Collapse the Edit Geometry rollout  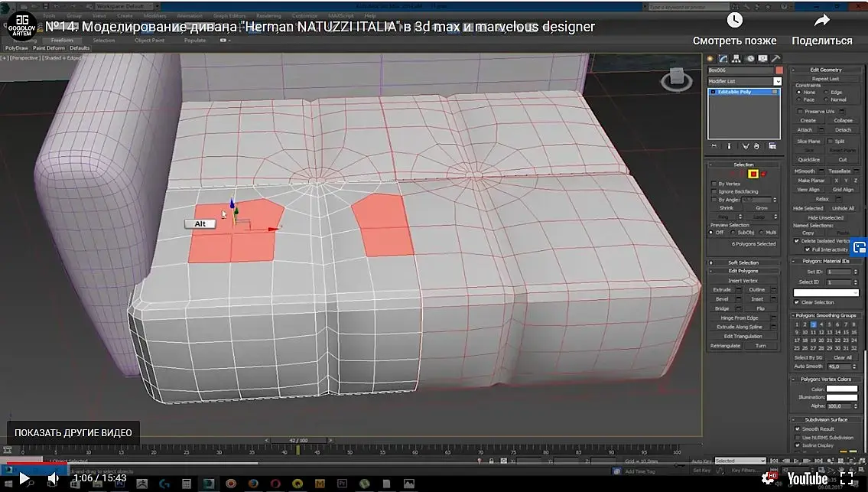(x=825, y=70)
